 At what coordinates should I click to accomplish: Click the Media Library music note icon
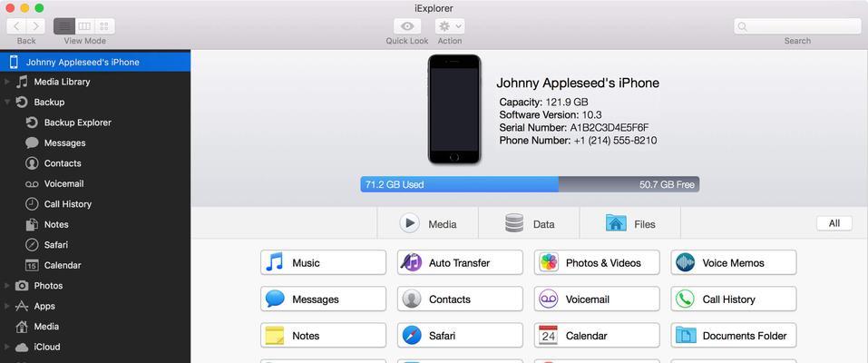pyautogui.click(x=22, y=82)
